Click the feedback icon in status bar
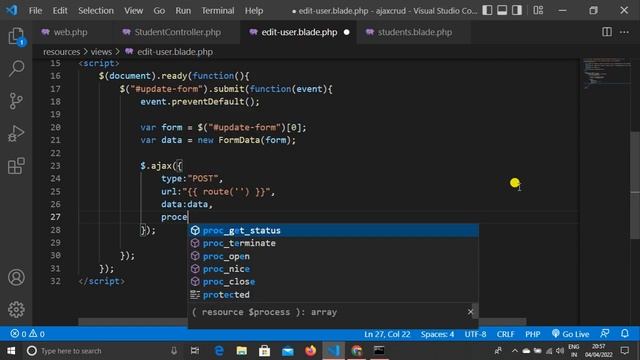The width and height of the screenshot is (640, 360). pyautogui.click(x=605, y=333)
